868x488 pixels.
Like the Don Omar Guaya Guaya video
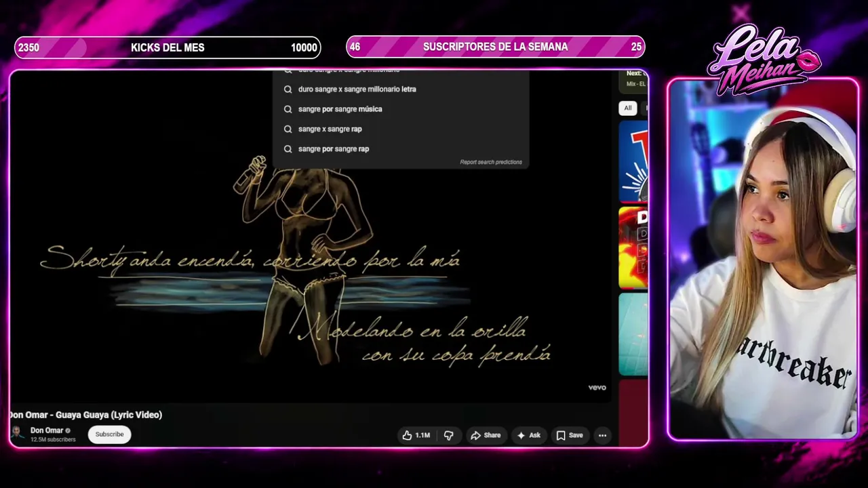coord(416,435)
